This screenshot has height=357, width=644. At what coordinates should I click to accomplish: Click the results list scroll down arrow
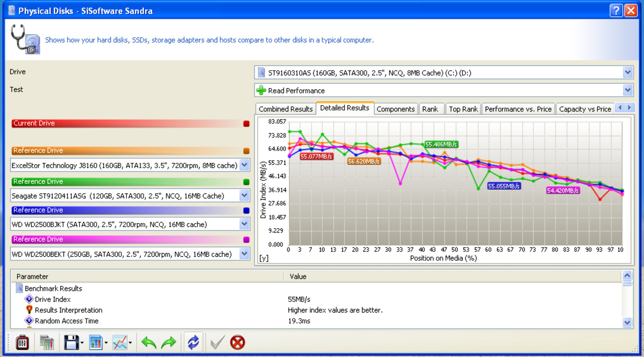coord(627,322)
